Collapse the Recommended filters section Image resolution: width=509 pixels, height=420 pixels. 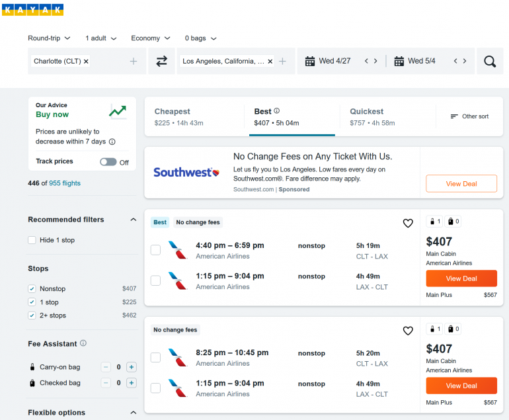coord(133,220)
